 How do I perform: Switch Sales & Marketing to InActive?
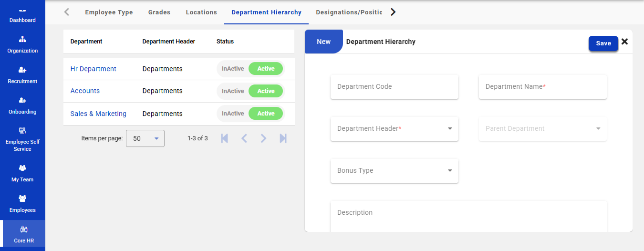[x=233, y=114]
